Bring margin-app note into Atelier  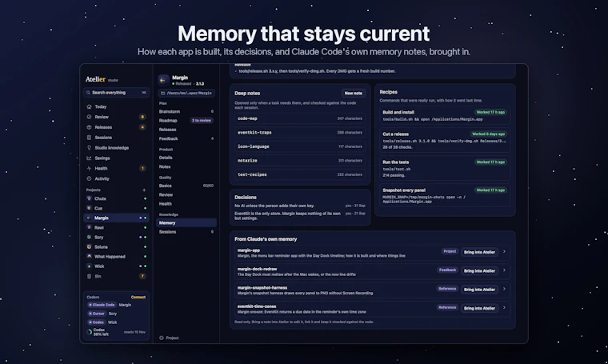click(479, 252)
